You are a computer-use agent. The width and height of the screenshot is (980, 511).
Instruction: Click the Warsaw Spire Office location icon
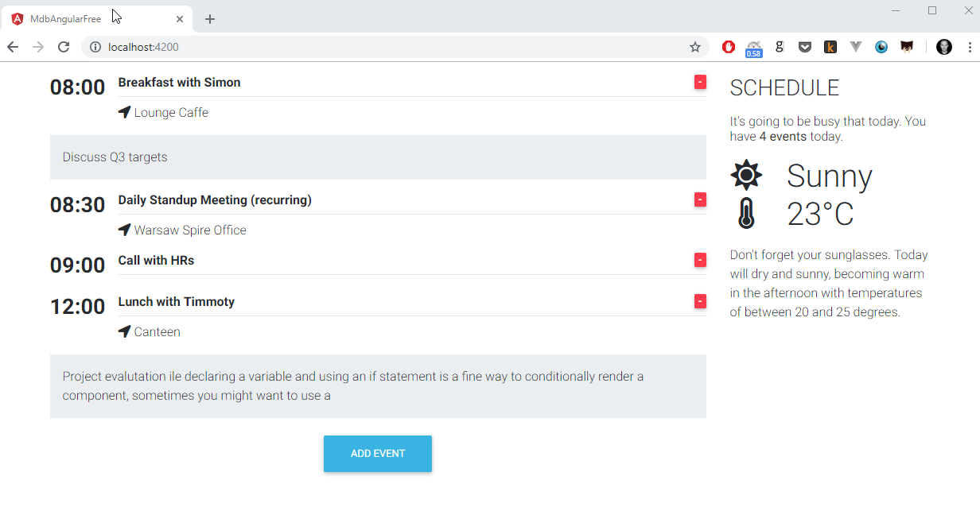coord(124,230)
